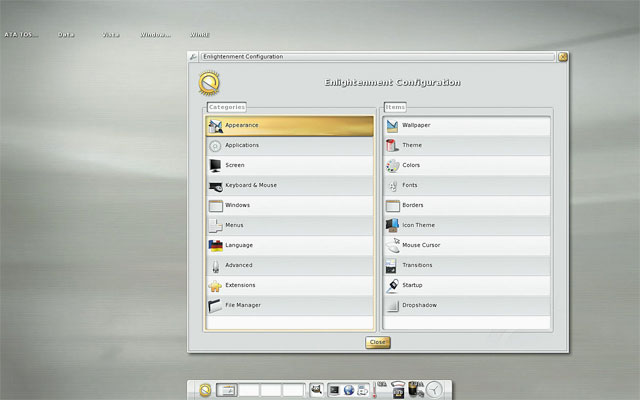
Task: Open the Enlightenment start button on shelf
Action: point(205,390)
